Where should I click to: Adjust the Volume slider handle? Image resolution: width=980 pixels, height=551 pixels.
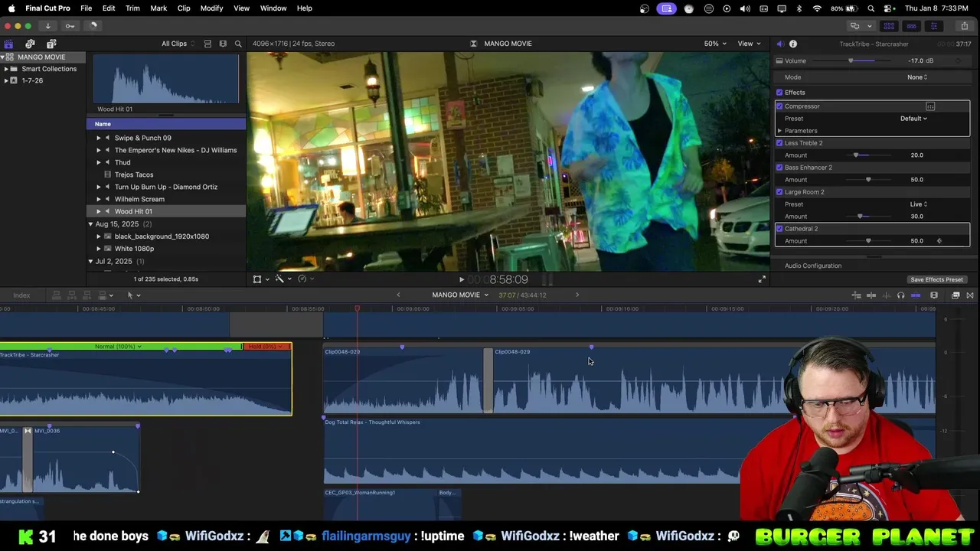(851, 61)
